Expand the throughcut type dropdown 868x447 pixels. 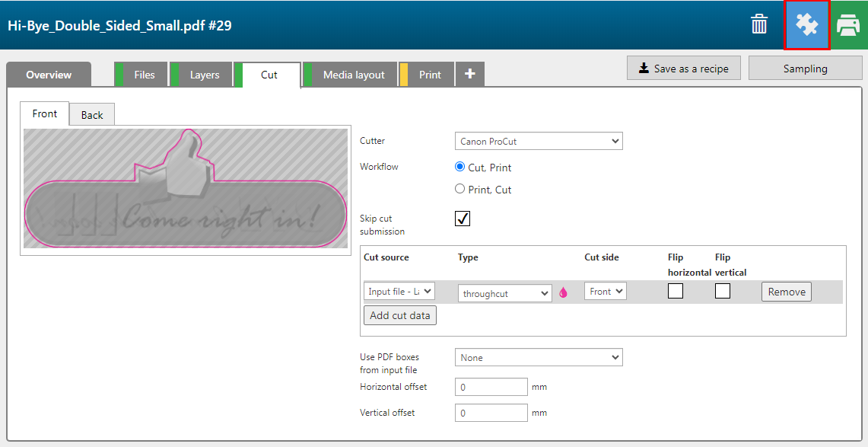[x=505, y=293]
